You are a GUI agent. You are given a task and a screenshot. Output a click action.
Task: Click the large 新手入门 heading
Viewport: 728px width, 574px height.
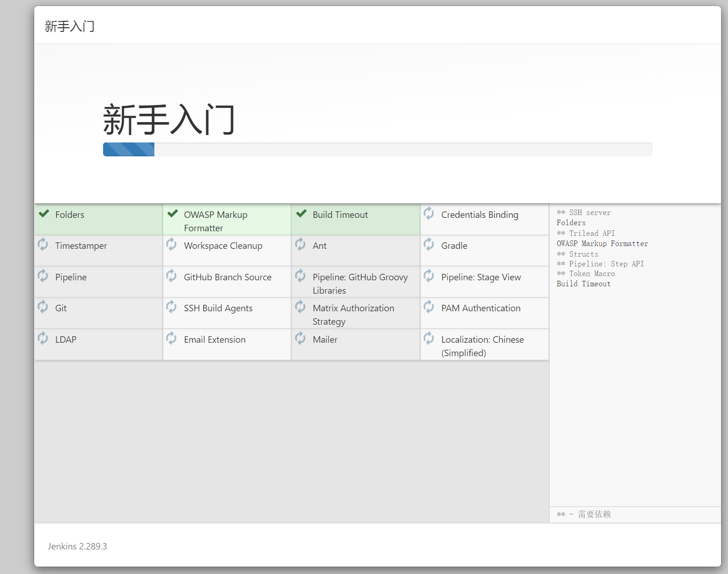[x=169, y=119]
